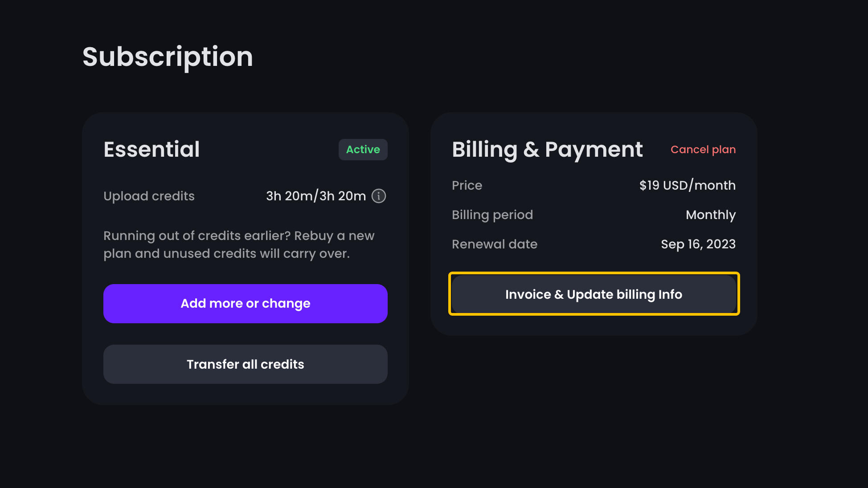
Task: Click the Essential plan title
Action: 151,149
